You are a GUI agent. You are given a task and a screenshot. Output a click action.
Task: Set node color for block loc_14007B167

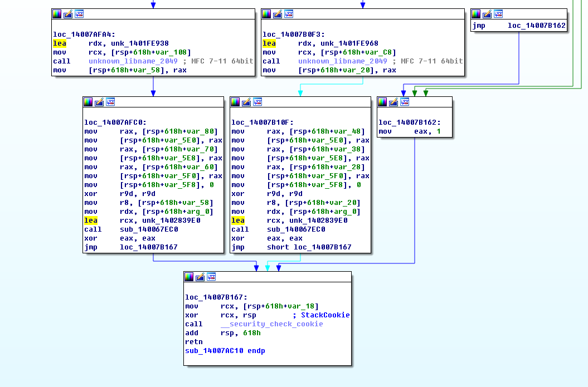click(189, 277)
